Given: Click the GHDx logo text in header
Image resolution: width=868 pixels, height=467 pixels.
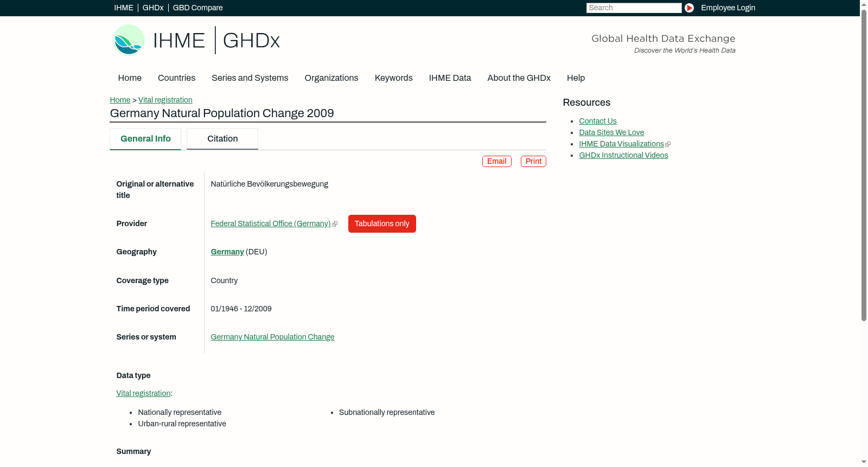Looking at the screenshot, I should [251, 41].
